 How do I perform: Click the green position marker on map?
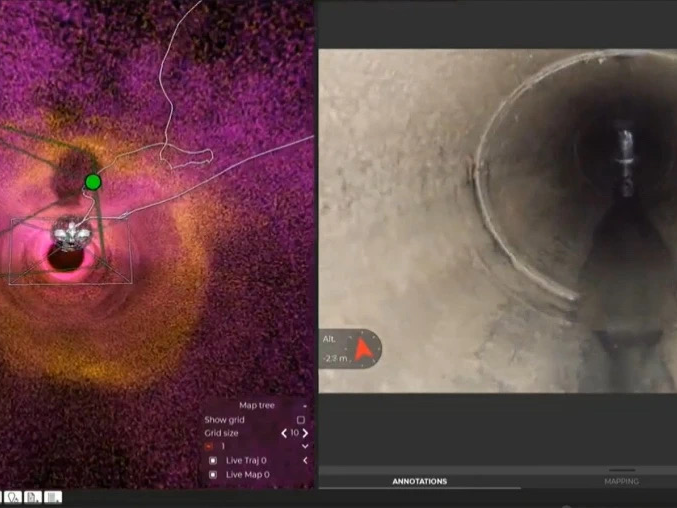93,182
